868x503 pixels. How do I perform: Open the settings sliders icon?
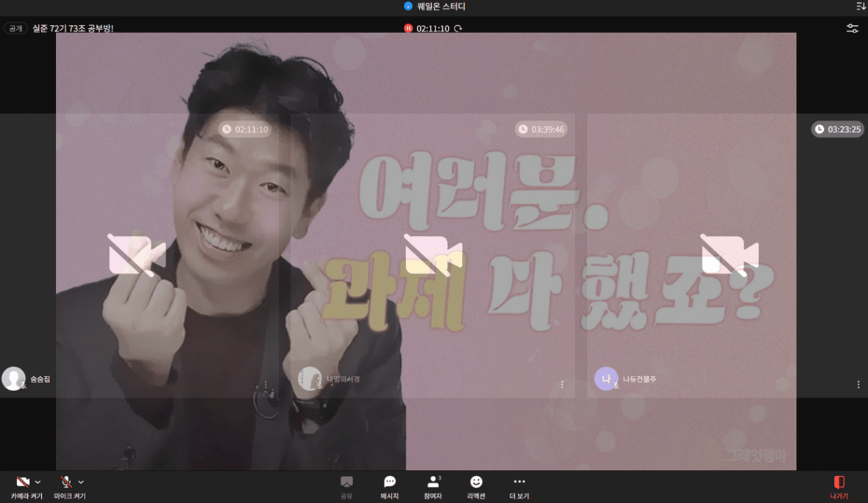coord(852,29)
